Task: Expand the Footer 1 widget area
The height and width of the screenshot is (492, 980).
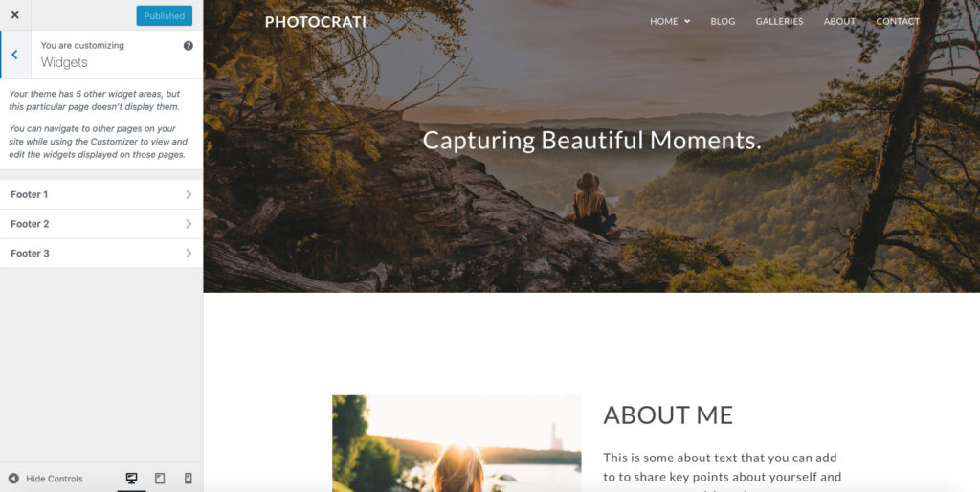Action: click(101, 194)
